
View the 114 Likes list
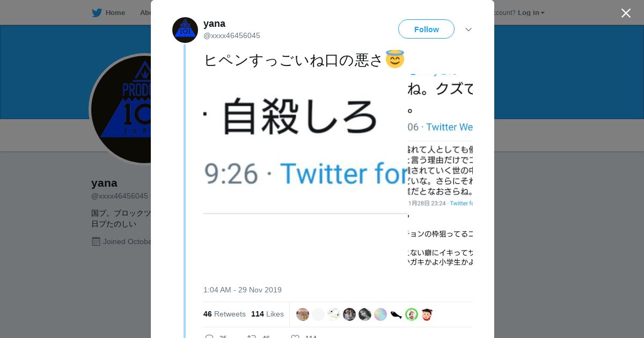coord(267,314)
